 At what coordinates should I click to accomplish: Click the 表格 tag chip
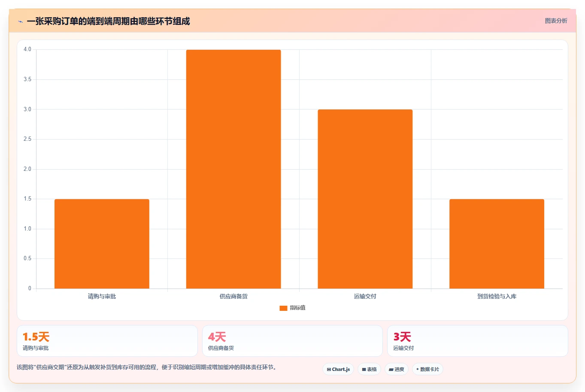[x=369, y=369]
